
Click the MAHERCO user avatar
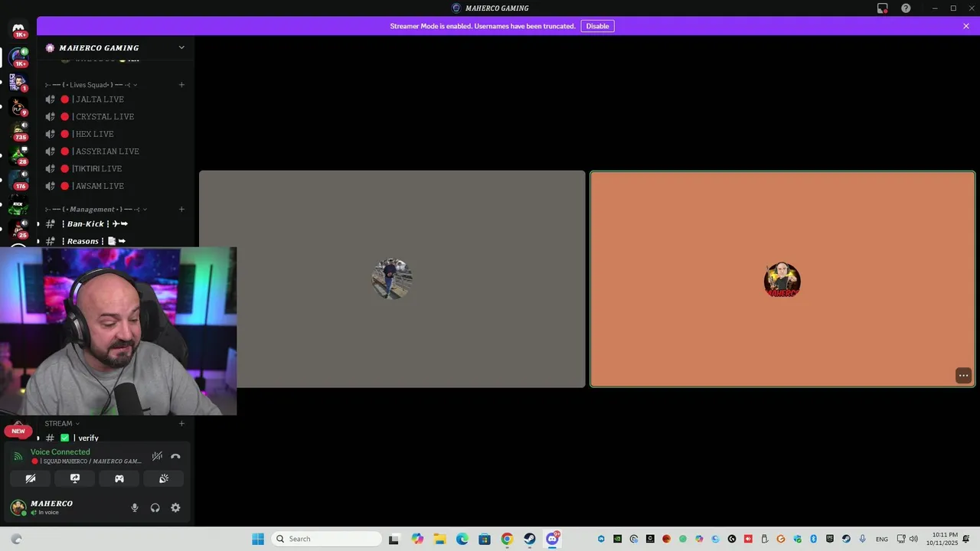click(18, 507)
